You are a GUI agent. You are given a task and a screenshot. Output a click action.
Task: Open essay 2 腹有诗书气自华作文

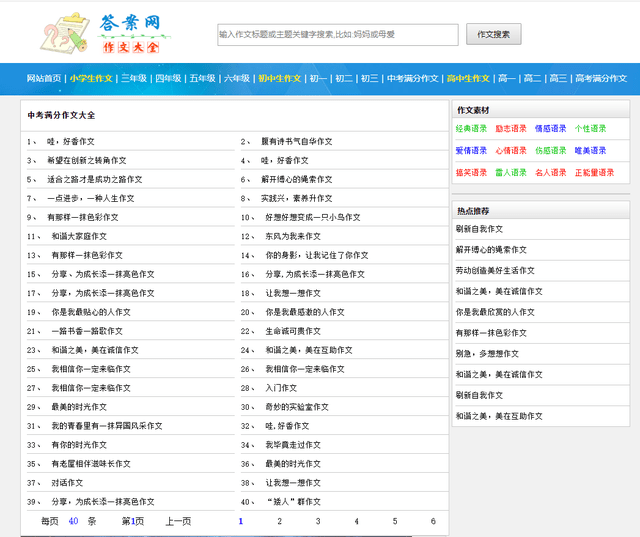(x=297, y=142)
